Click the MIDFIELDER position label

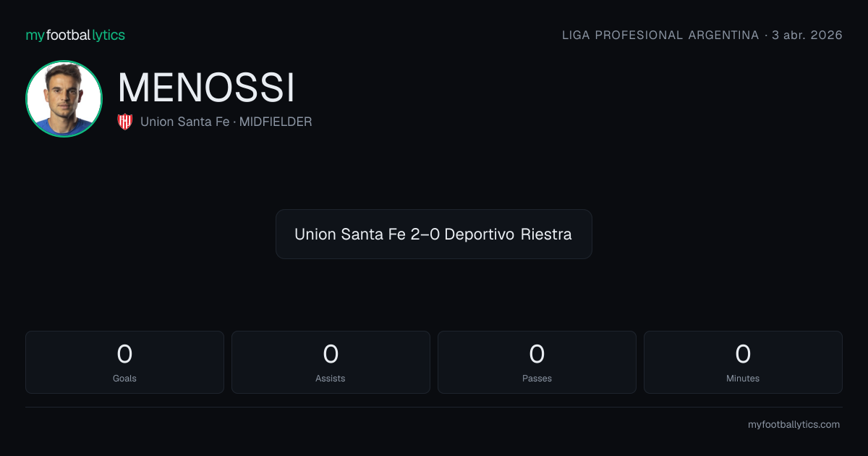[276, 122]
